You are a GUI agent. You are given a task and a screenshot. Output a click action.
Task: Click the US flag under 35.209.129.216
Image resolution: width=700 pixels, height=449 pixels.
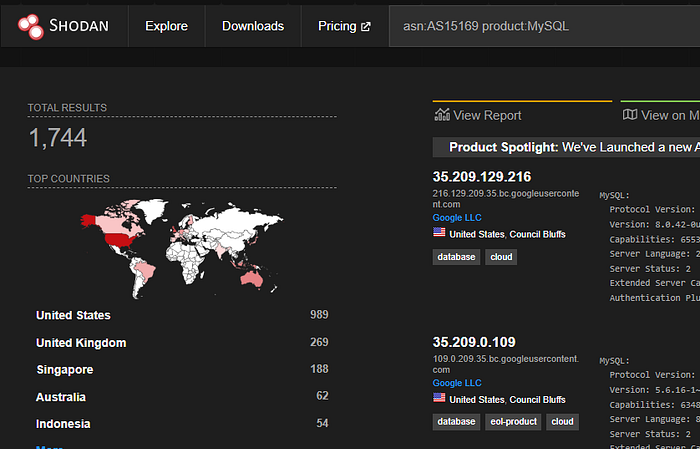439,232
